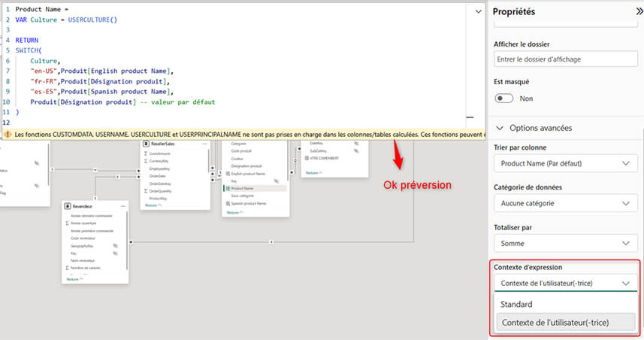
Task: Click the hidden icon beside Produit Key field
Action: tap(277, 181)
